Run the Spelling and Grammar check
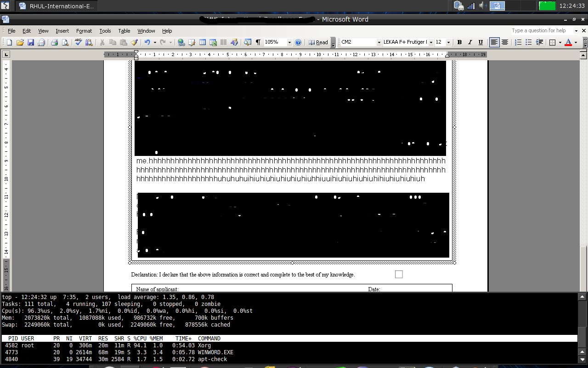This screenshot has width=588, height=368. pyautogui.click(x=78, y=42)
